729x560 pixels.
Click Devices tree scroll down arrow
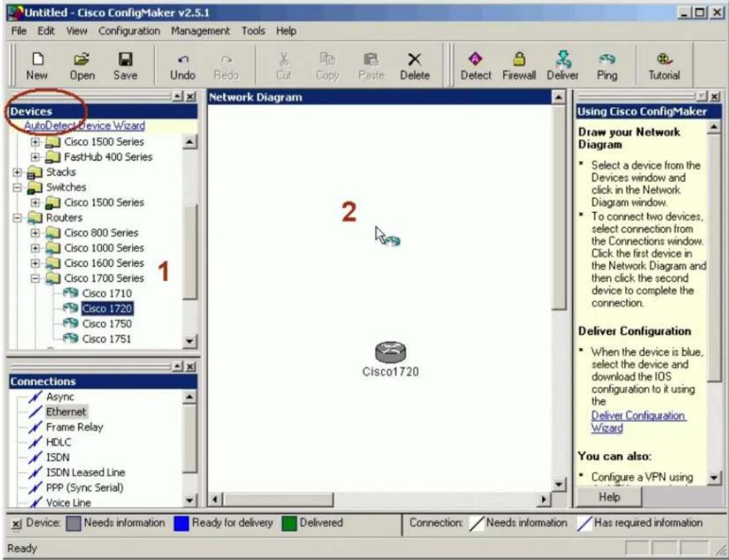[190, 341]
